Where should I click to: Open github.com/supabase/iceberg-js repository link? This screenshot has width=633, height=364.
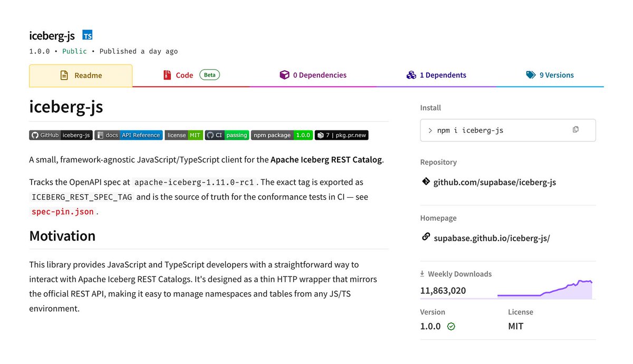coord(495,182)
